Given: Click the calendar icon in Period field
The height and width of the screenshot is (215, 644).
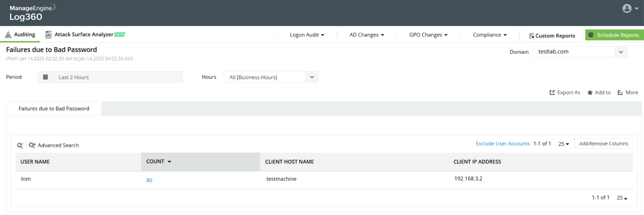Looking at the screenshot, I should (x=46, y=77).
